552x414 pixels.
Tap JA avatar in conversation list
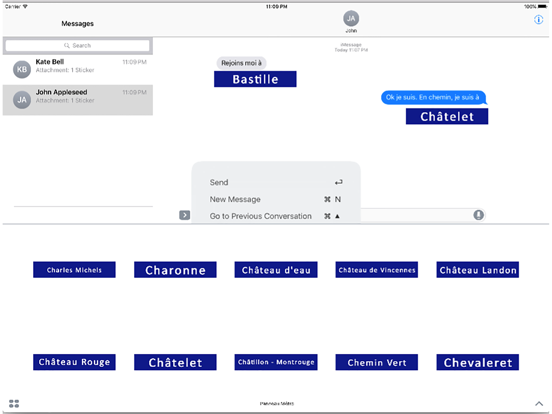pos(22,100)
